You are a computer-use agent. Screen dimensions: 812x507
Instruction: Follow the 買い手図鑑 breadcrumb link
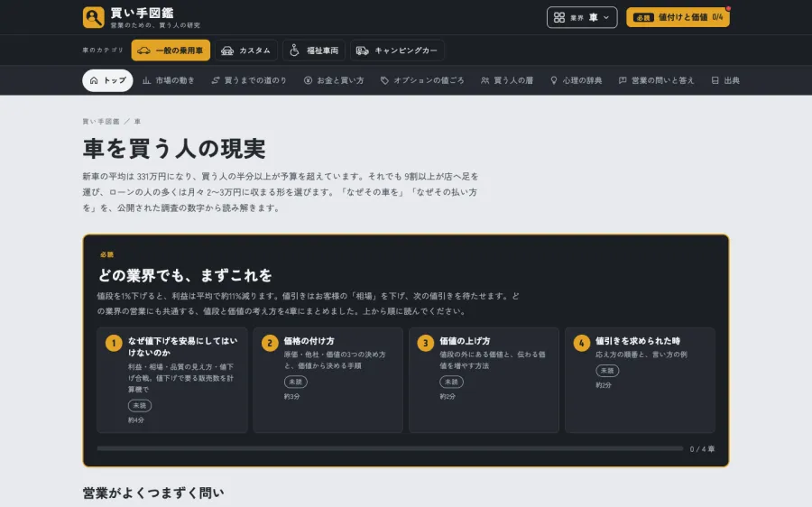(x=100, y=121)
